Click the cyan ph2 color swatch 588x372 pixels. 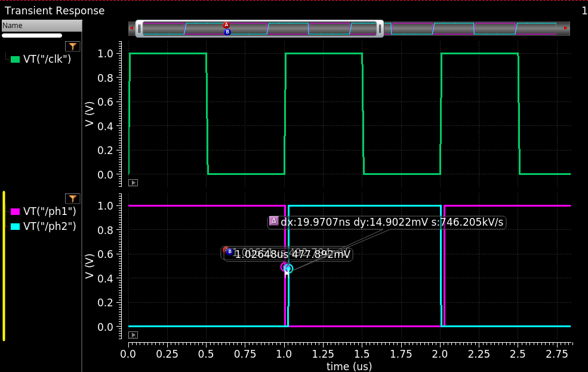tap(16, 226)
